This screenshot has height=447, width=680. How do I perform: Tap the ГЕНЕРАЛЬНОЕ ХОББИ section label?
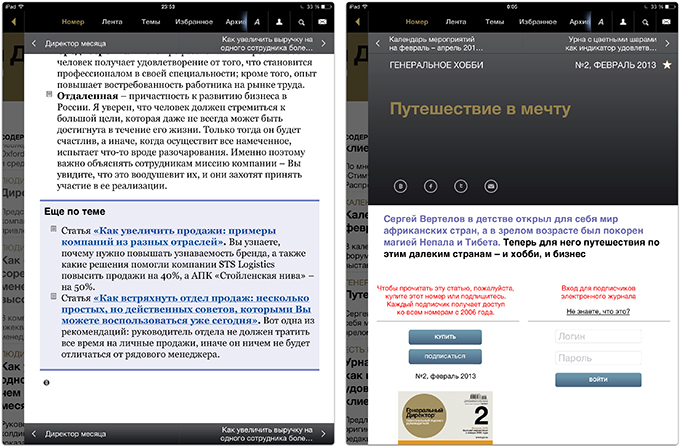pos(436,65)
